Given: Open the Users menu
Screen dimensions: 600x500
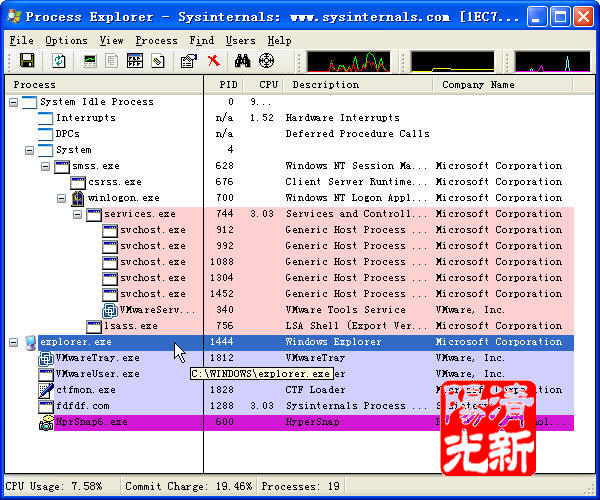Looking at the screenshot, I should [x=240, y=40].
